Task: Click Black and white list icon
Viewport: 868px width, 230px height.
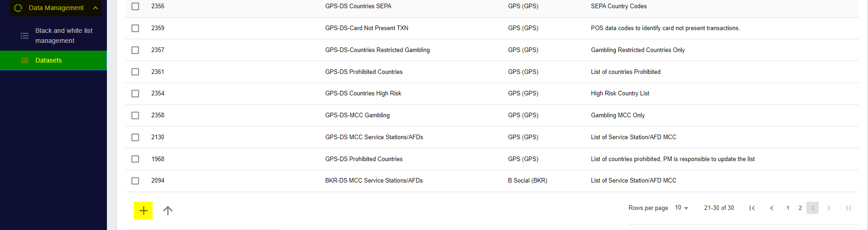Action: 25,36
